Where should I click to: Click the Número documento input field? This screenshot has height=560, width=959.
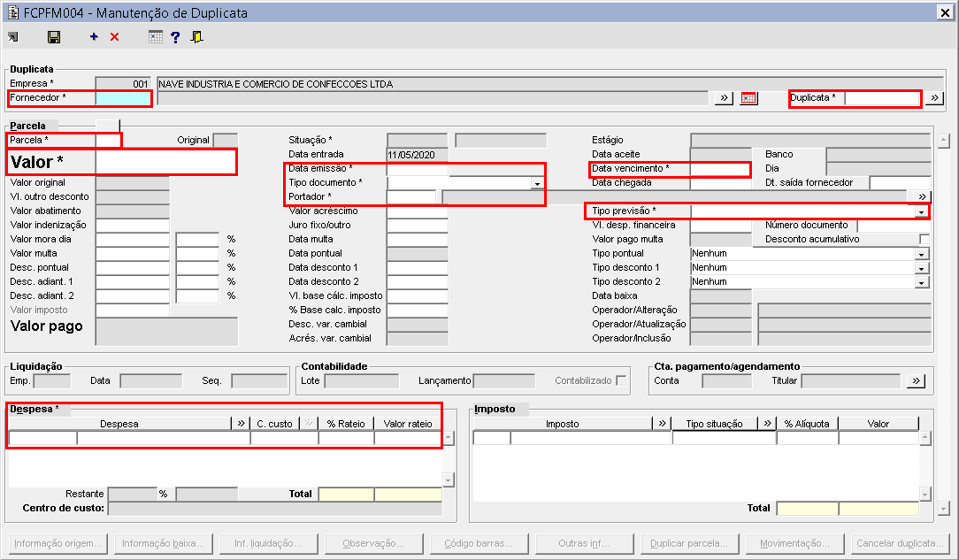tap(894, 225)
